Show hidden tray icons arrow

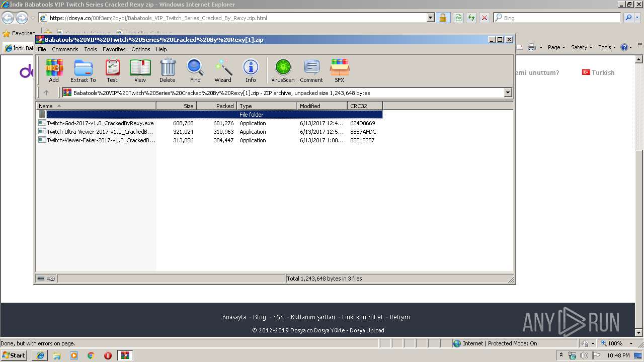coord(561,355)
